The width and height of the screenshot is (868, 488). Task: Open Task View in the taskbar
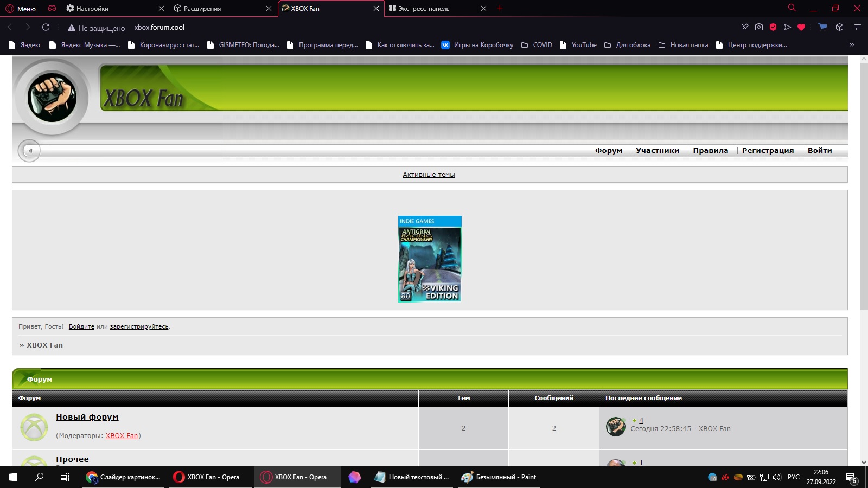[65, 477]
